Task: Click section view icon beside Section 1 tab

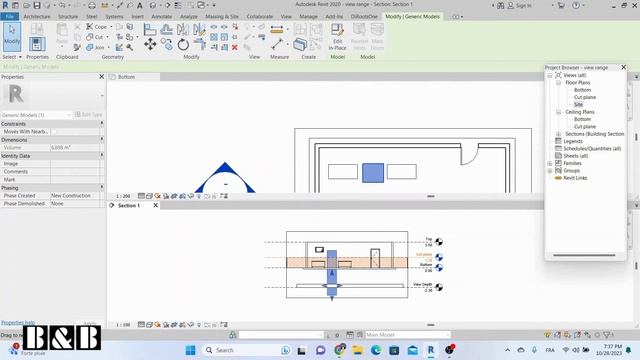Action: 112,205
